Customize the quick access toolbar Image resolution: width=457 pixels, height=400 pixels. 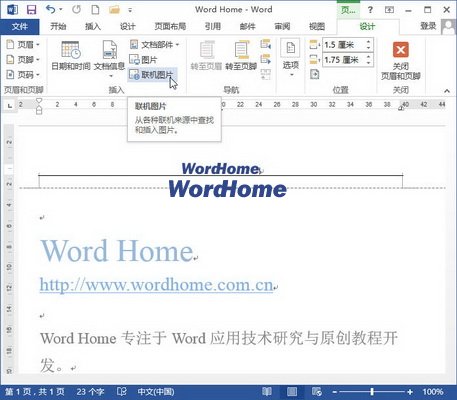click(130, 10)
